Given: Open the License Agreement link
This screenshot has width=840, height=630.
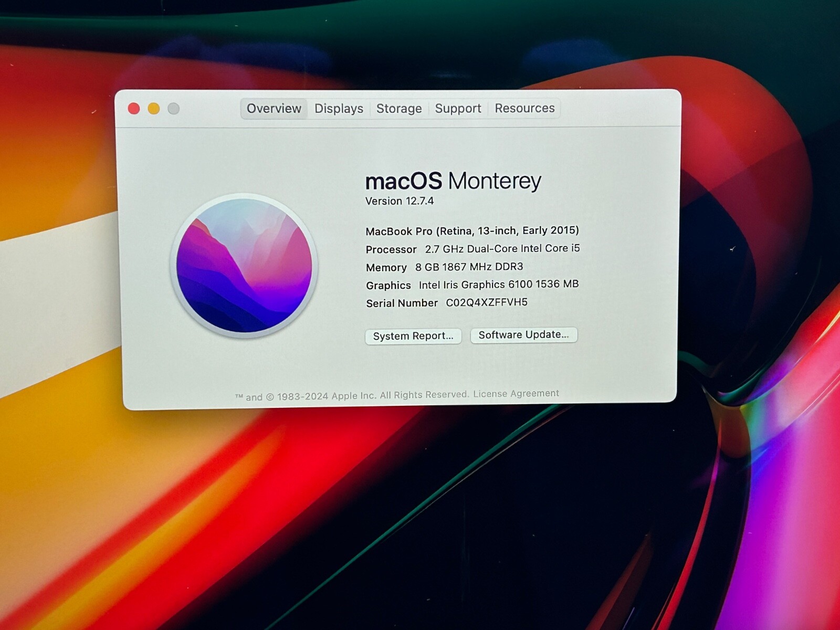Looking at the screenshot, I should click(x=516, y=394).
